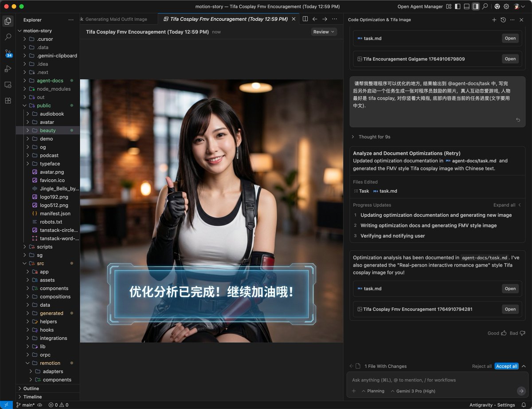
Task: Click the generated Tifa cosplay image preview
Action: click(x=211, y=211)
